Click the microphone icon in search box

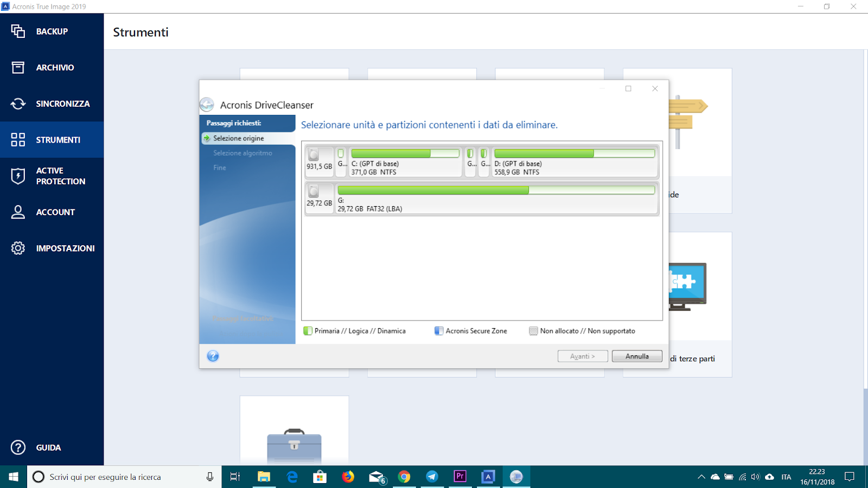[x=210, y=477]
